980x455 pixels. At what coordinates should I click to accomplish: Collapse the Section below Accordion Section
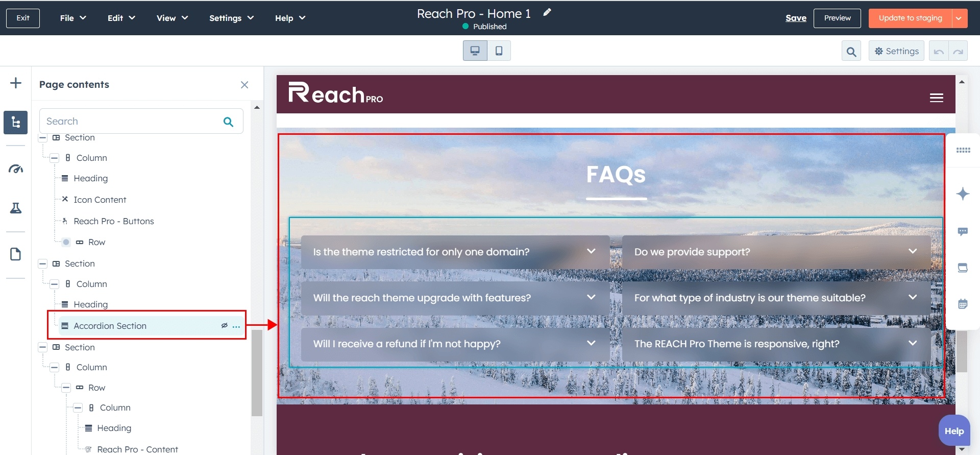(x=43, y=348)
